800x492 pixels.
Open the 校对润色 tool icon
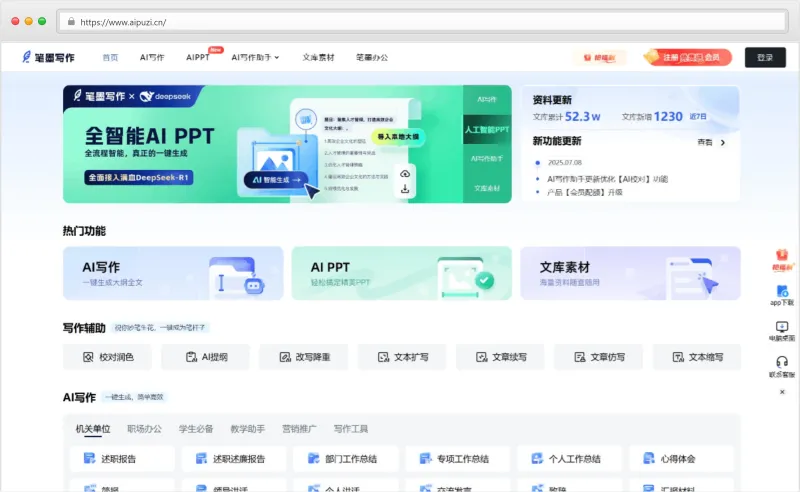tap(88, 357)
